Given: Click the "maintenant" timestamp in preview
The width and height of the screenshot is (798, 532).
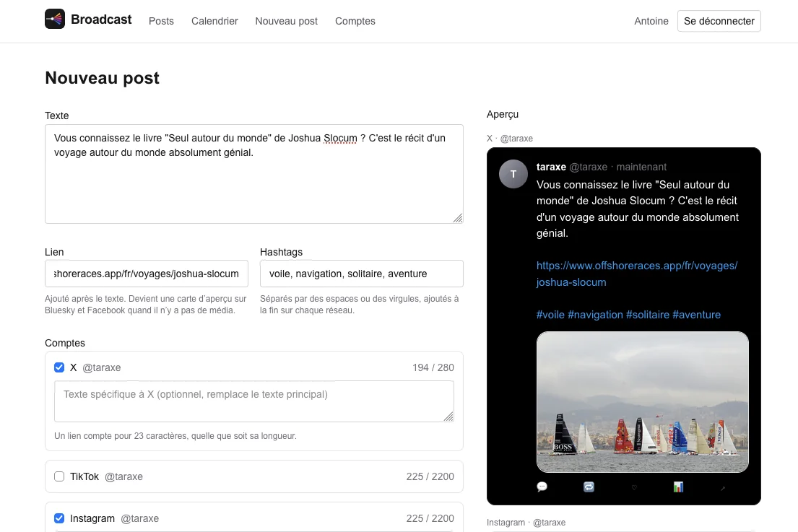Looking at the screenshot, I should tap(641, 167).
